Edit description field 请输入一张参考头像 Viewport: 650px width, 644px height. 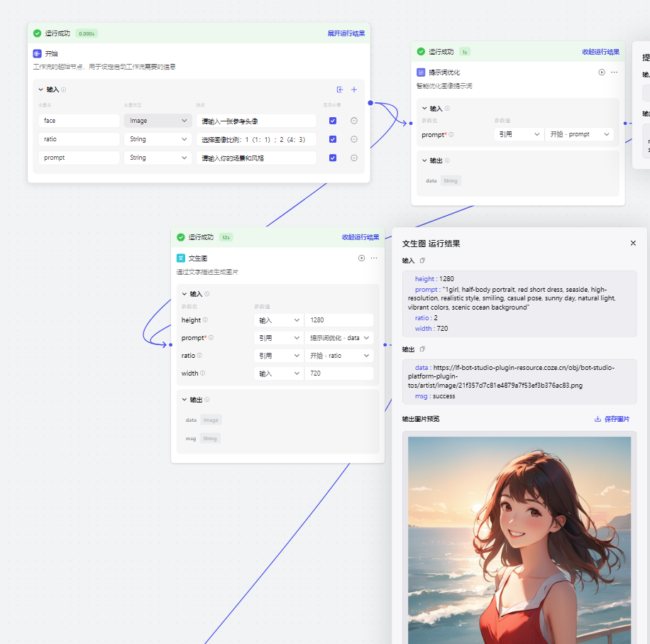256,121
